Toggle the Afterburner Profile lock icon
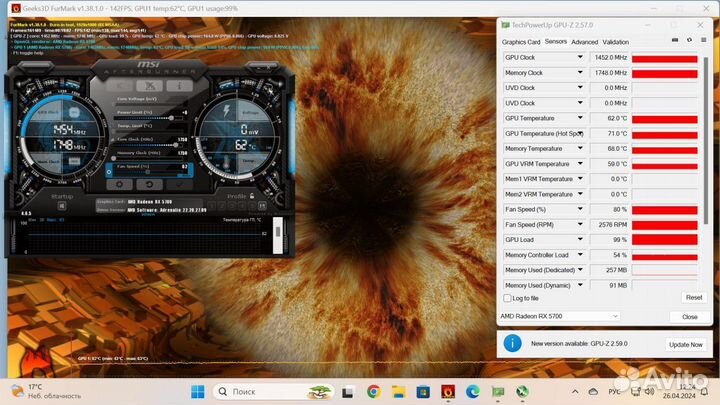The height and width of the screenshot is (405, 720). (x=252, y=196)
